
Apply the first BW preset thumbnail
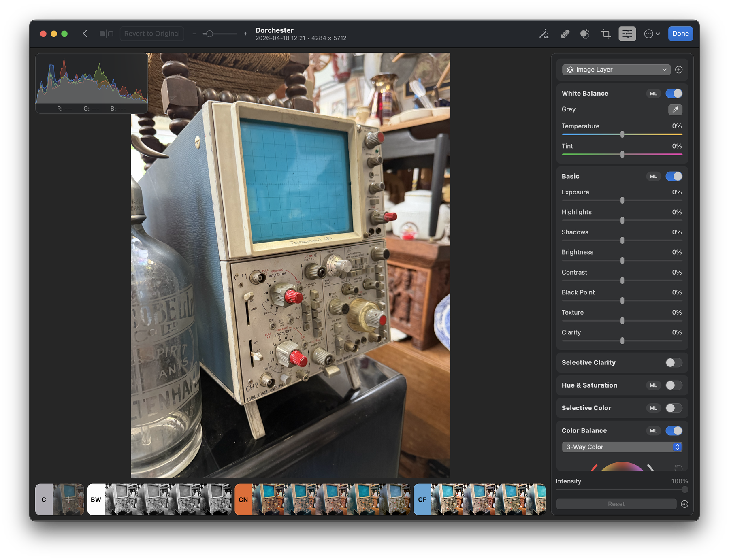pos(121,500)
